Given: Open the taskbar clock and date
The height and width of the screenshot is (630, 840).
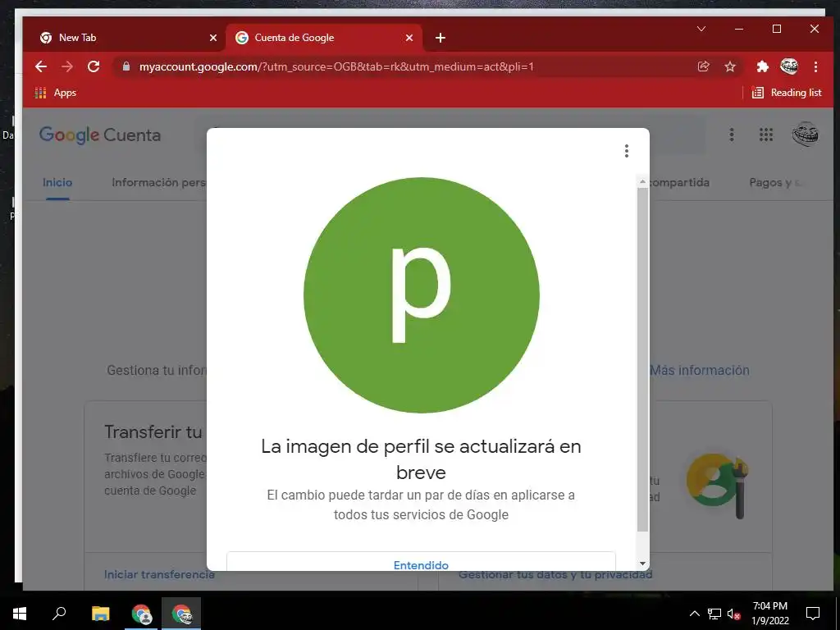Looking at the screenshot, I should (x=769, y=614).
